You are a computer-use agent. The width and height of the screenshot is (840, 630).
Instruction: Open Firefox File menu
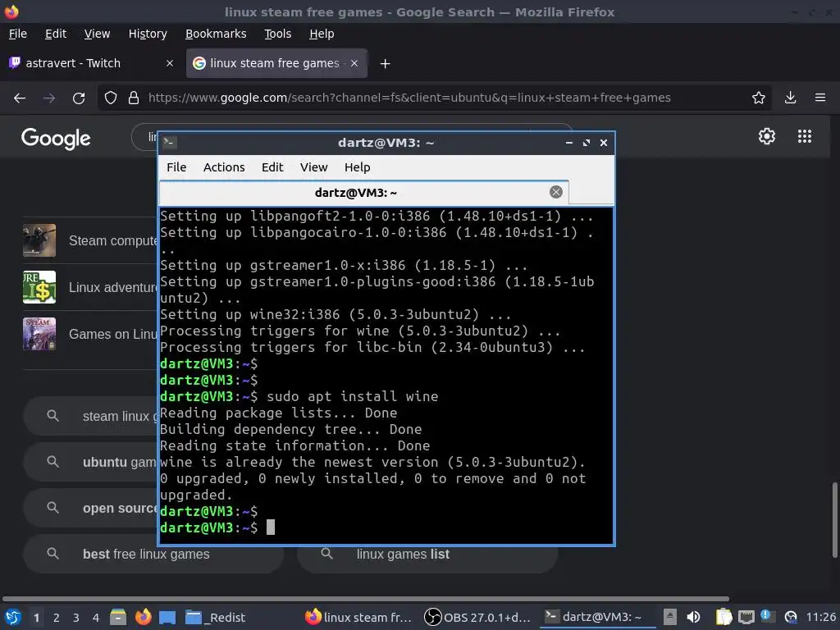pyautogui.click(x=18, y=34)
